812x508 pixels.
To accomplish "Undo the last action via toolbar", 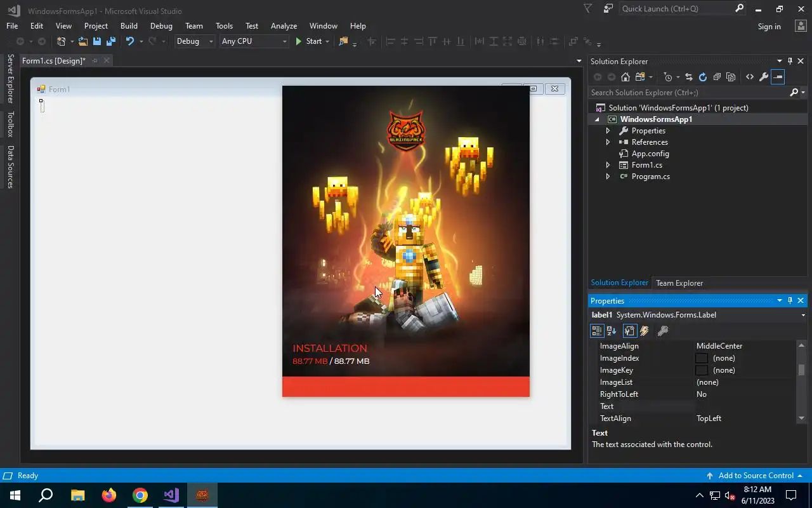I will 130,41.
